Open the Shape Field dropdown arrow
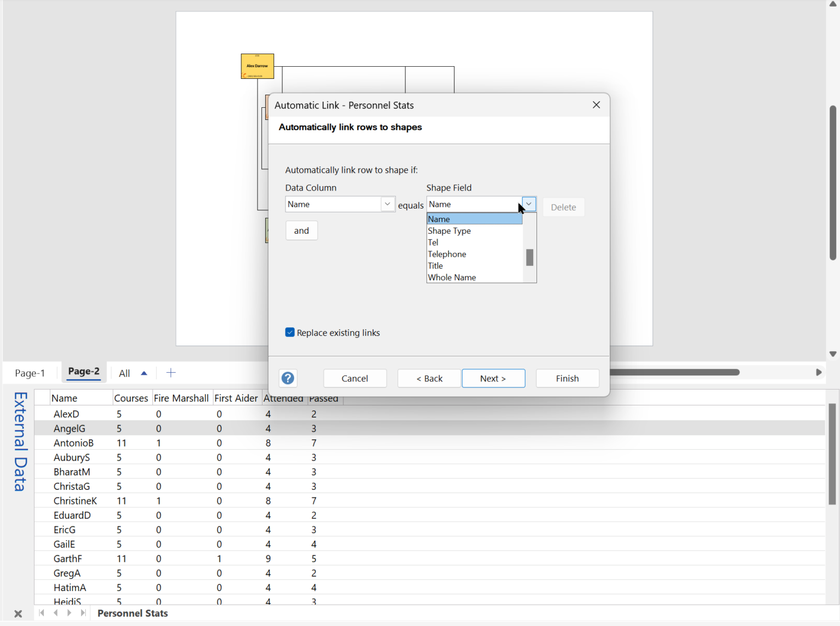The image size is (840, 626). [528, 204]
